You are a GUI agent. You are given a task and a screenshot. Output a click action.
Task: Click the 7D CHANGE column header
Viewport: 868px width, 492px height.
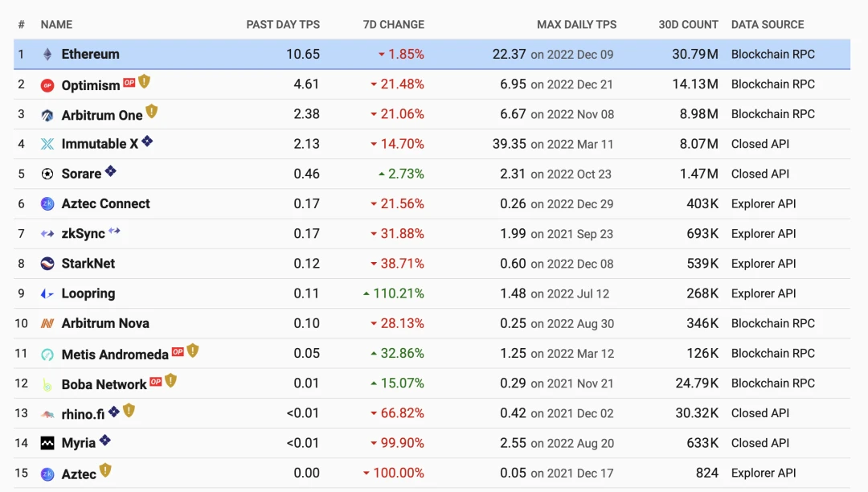coord(394,24)
